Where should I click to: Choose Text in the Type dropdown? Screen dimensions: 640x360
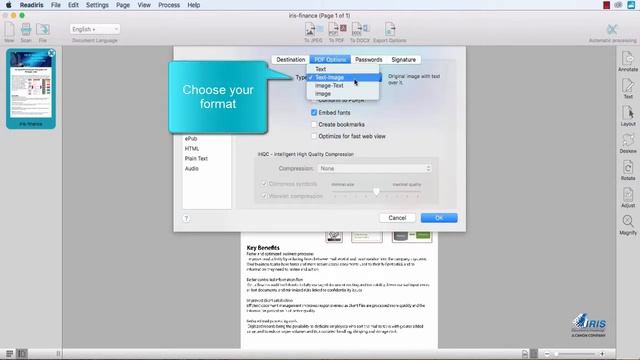(x=343, y=69)
